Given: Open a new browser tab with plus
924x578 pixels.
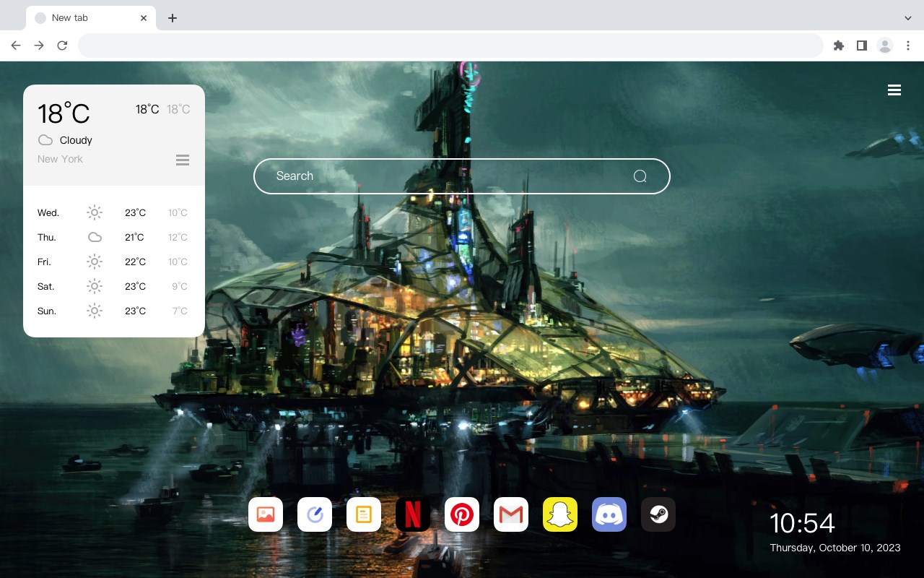Looking at the screenshot, I should pos(172,18).
